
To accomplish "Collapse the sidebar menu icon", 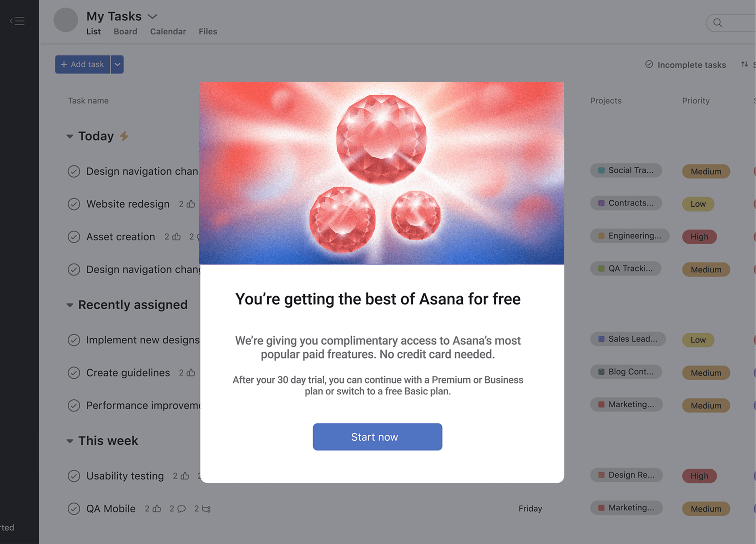I will pos(17,21).
